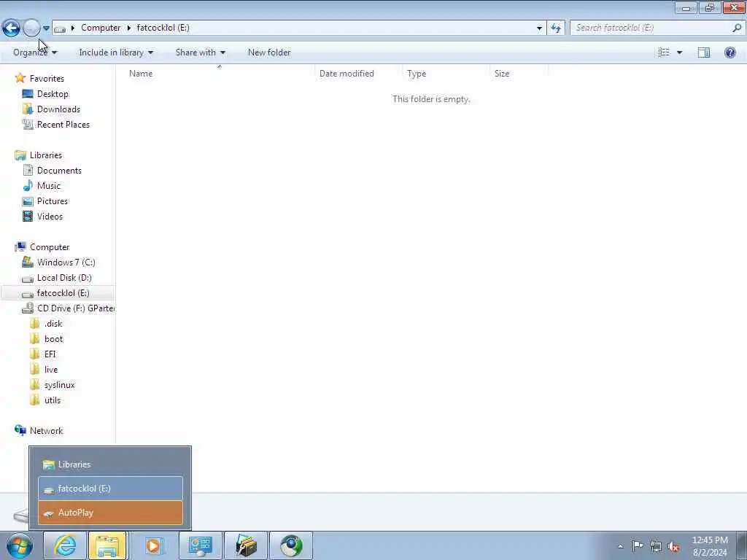Open the blue globe taskbar application

pos(291,545)
